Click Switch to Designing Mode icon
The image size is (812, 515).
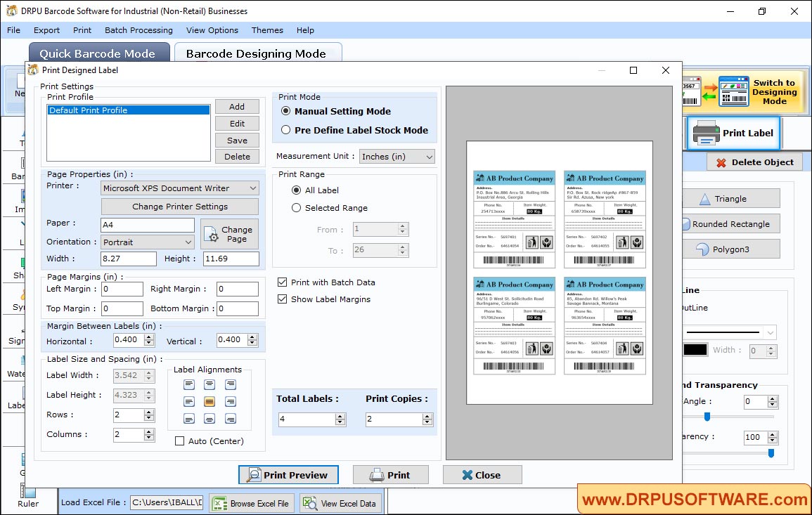(733, 91)
